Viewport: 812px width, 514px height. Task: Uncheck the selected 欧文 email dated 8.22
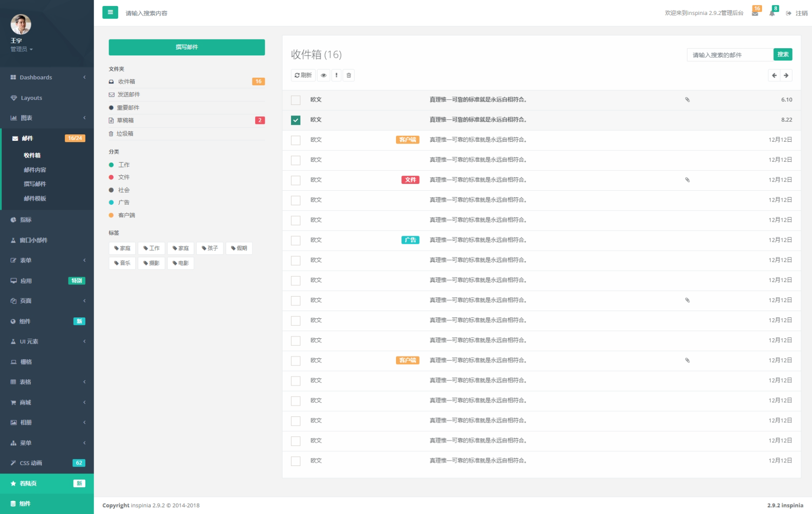pyautogui.click(x=296, y=120)
